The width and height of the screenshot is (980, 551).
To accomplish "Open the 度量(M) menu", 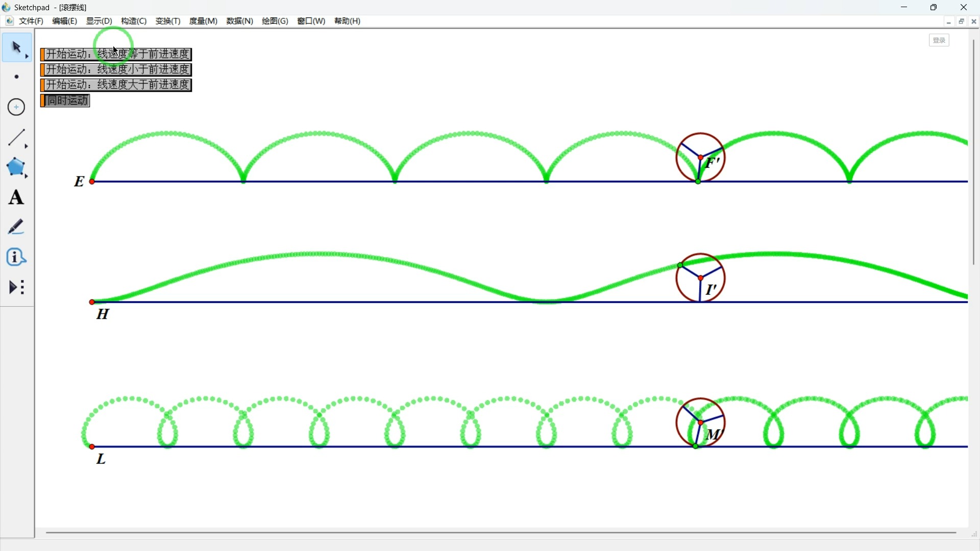I will click(x=203, y=21).
